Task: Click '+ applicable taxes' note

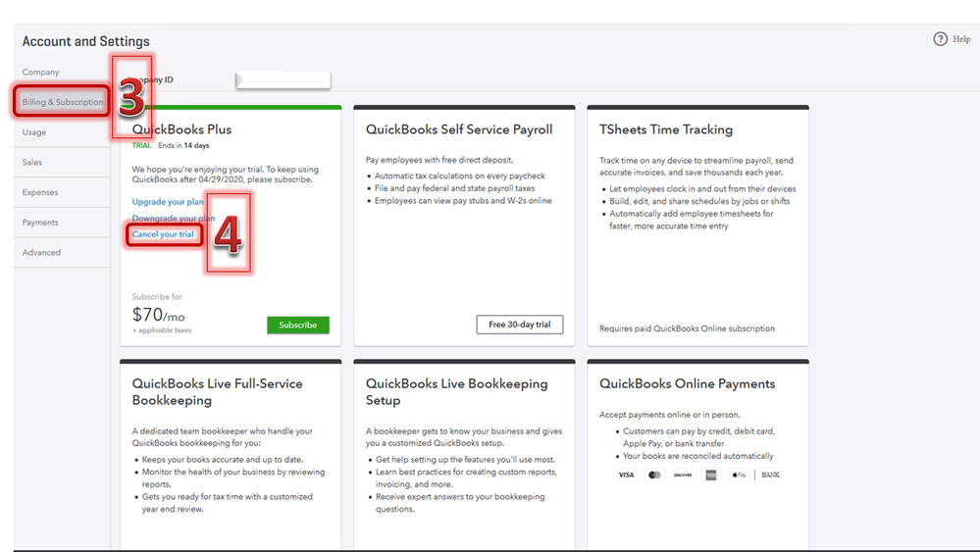Action: pyautogui.click(x=162, y=330)
